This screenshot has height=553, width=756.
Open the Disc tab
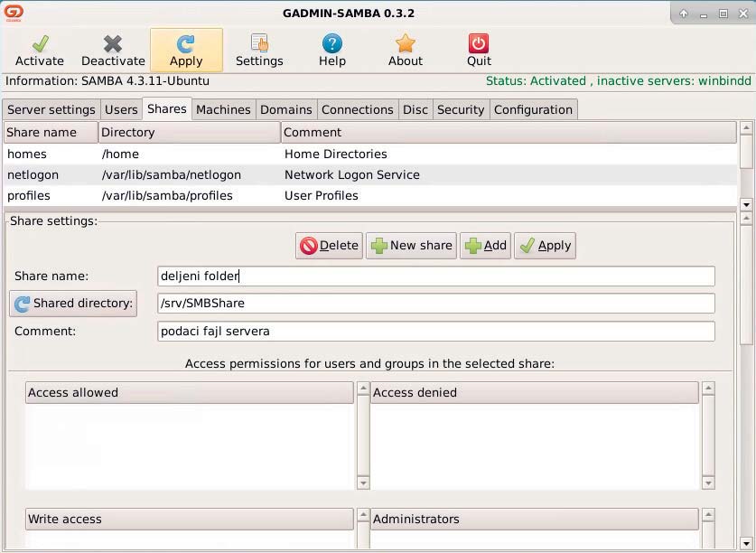415,109
